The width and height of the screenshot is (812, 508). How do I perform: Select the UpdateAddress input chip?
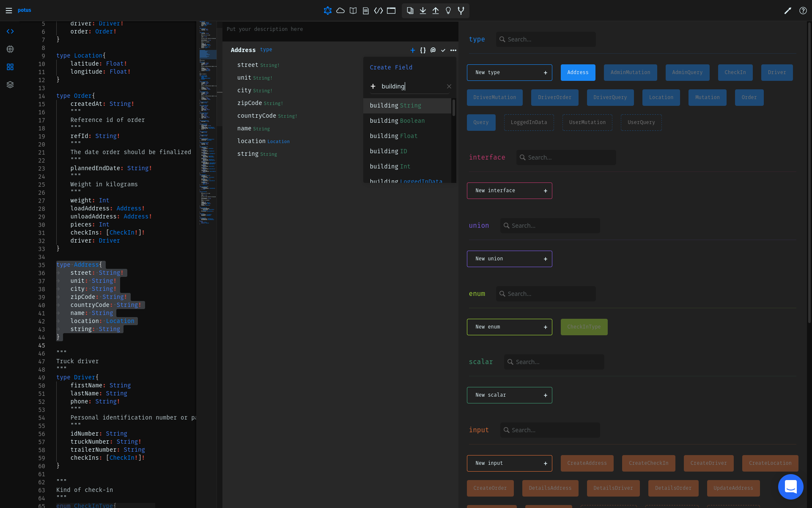coord(733,488)
